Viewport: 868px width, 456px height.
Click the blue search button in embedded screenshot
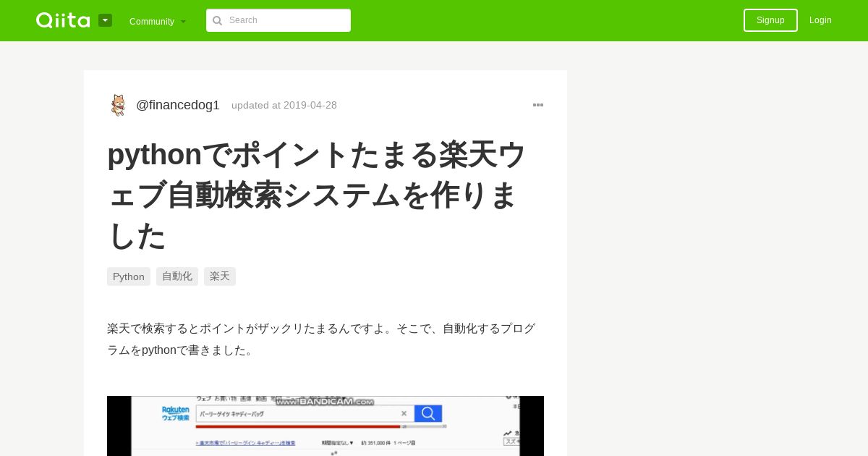(428, 413)
